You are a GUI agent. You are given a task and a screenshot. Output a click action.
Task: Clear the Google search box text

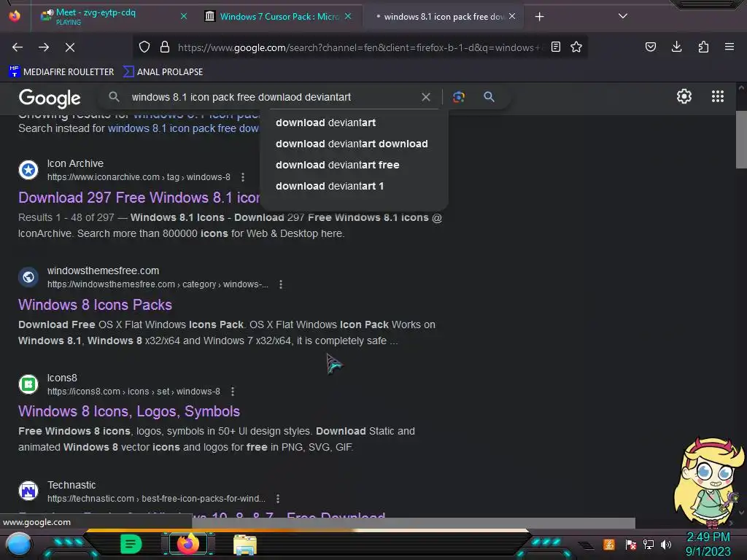[426, 97]
